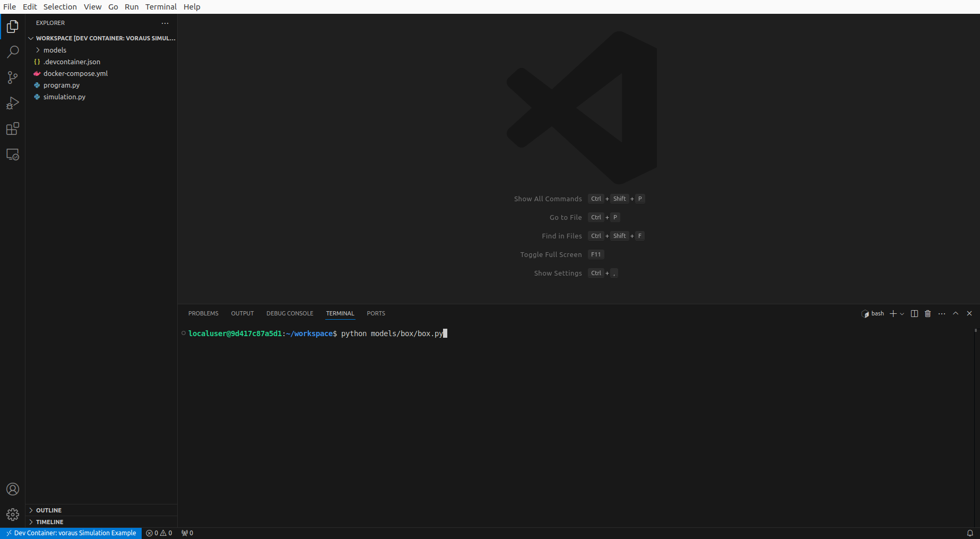Click the "Show Settings" hint text
980x539 pixels.
(558, 273)
